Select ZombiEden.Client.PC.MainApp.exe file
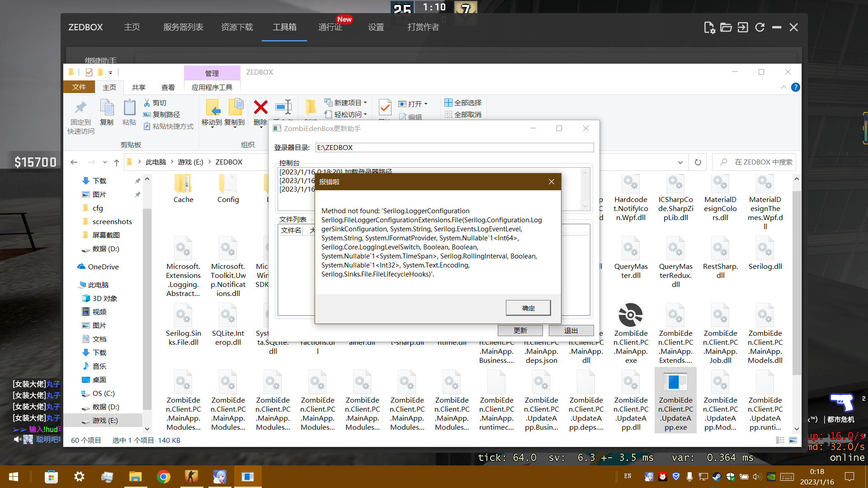Image resolution: width=868 pixels, height=488 pixels. [x=631, y=334]
